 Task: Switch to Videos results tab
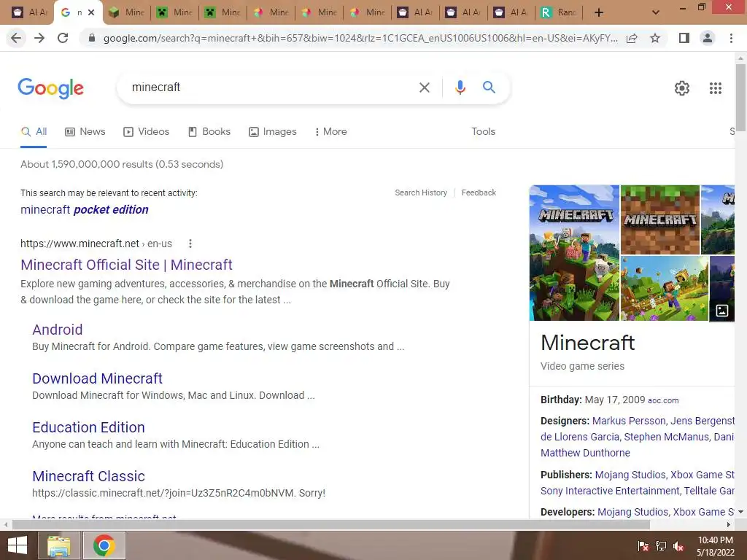click(146, 132)
